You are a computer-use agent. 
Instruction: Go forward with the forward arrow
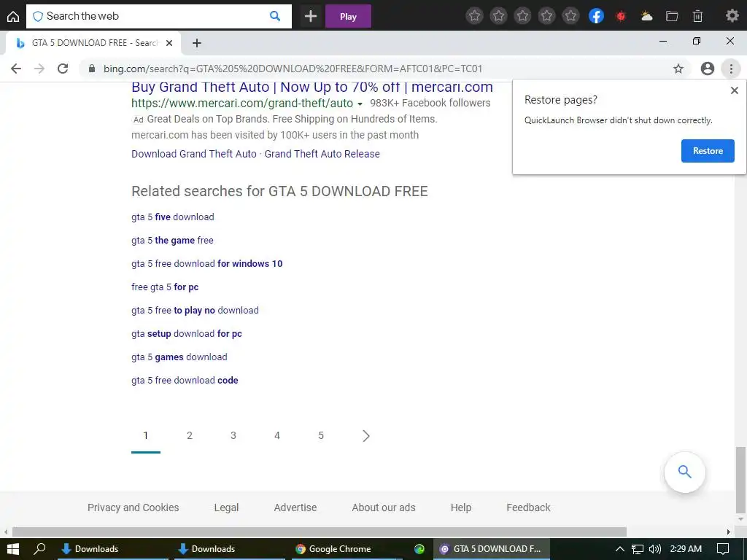pyautogui.click(x=39, y=69)
